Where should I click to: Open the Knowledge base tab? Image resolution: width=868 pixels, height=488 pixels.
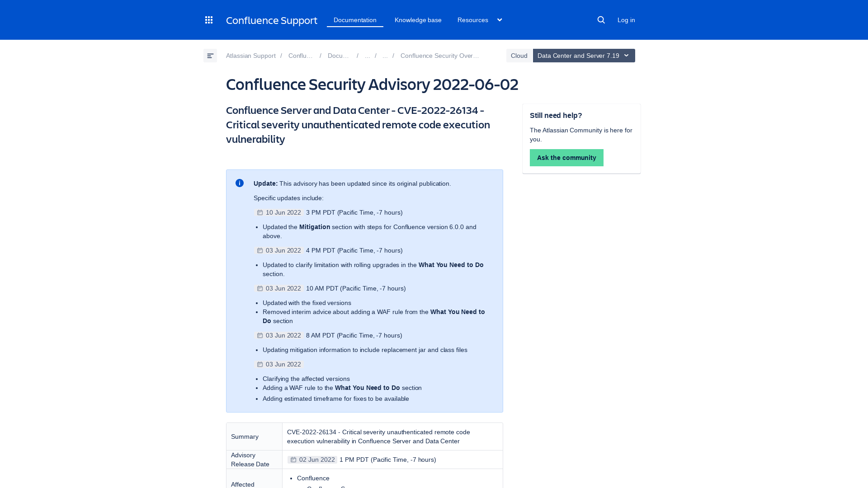418,20
